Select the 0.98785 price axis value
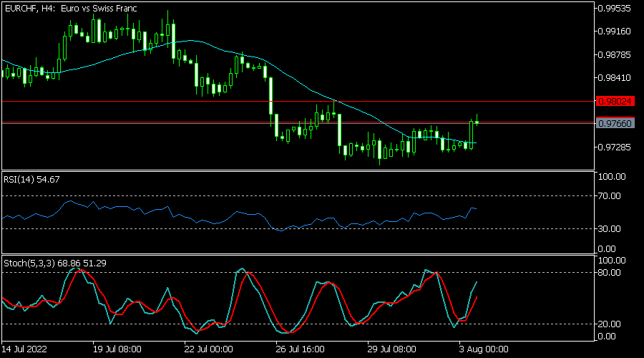Image resolution: width=644 pixels, height=358 pixels. click(615, 54)
